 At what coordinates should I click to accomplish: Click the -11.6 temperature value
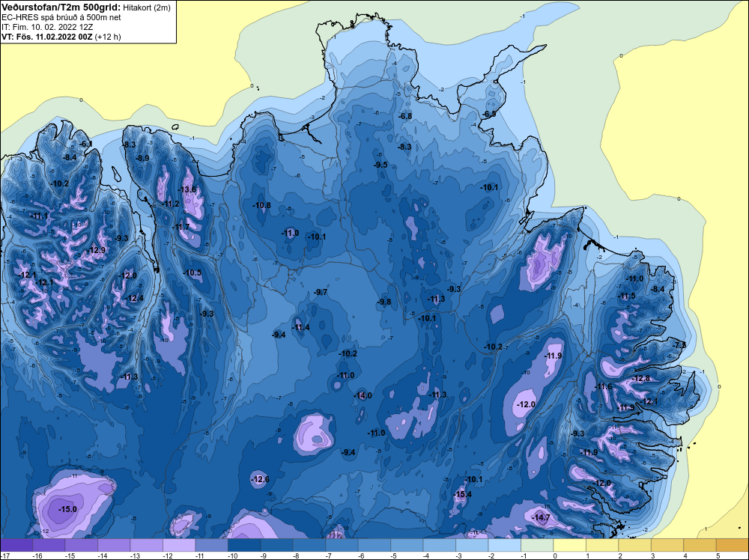coord(603,386)
